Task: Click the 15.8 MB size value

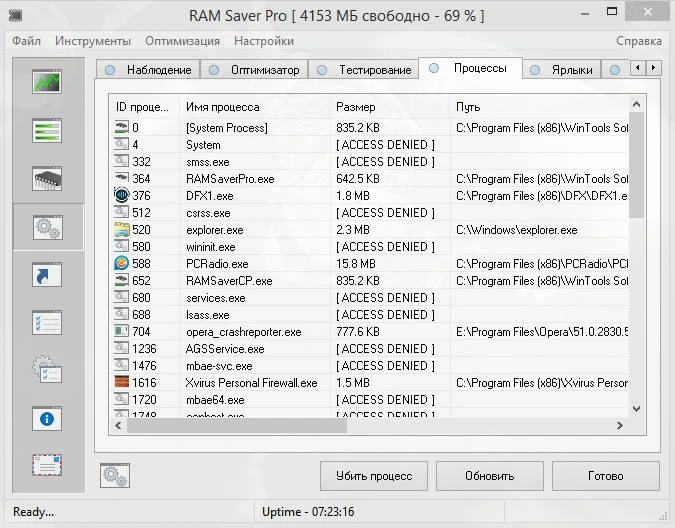Action: click(x=356, y=264)
